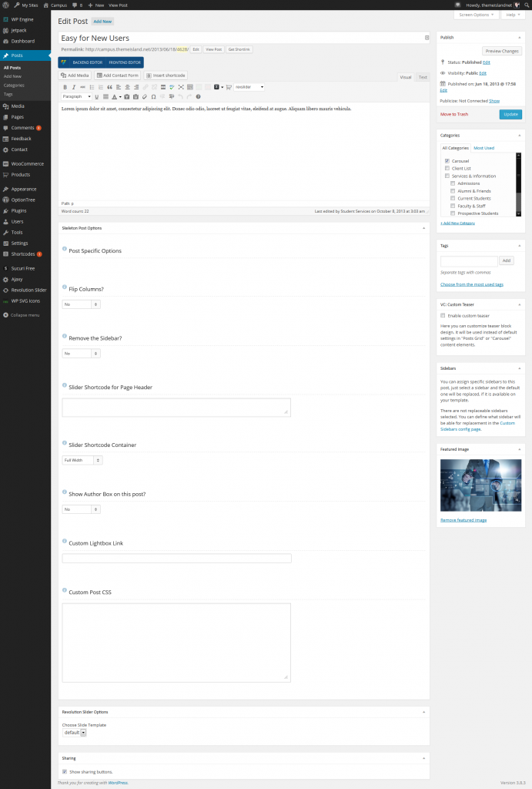Viewport: 532px width, 789px height.
Task: Open the Paragraph format dropdown
Action: click(x=76, y=97)
